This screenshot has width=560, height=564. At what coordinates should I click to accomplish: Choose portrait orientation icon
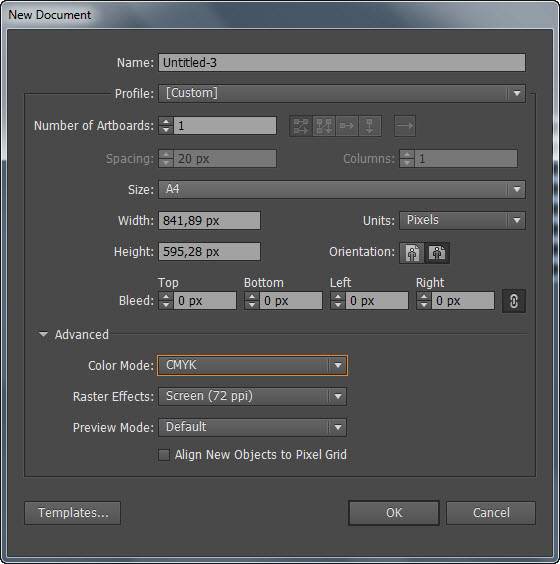[412, 253]
